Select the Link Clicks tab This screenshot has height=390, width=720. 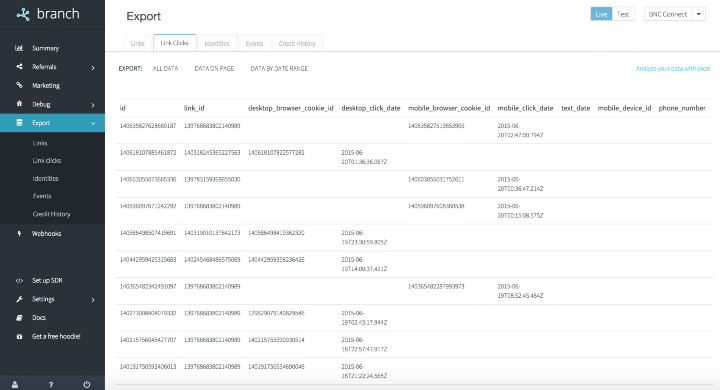pyautogui.click(x=174, y=43)
